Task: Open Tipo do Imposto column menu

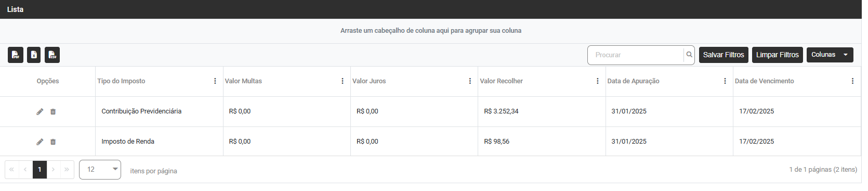Action: point(215,81)
